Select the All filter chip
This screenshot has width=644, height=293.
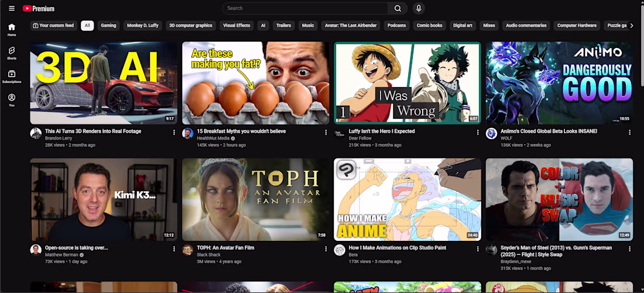tap(87, 26)
